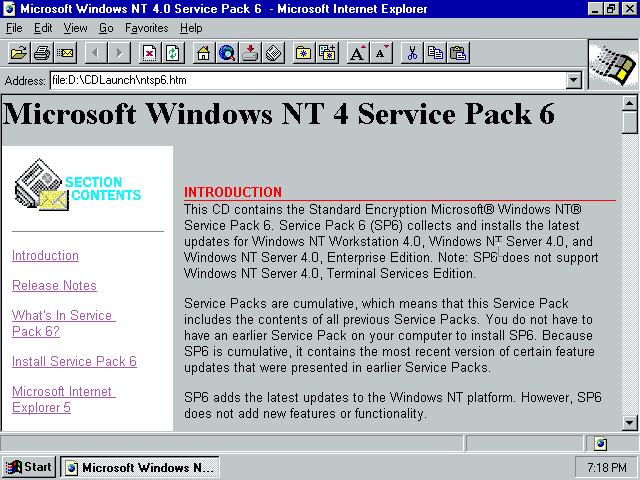Click the Copy toolbar icon
The image size is (640, 480).
tap(435, 53)
